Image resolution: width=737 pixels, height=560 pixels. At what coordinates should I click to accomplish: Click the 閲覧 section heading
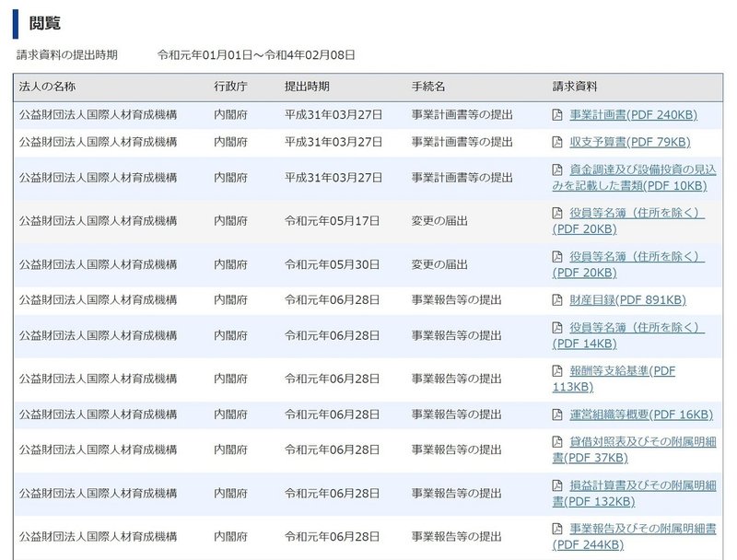pos(45,23)
